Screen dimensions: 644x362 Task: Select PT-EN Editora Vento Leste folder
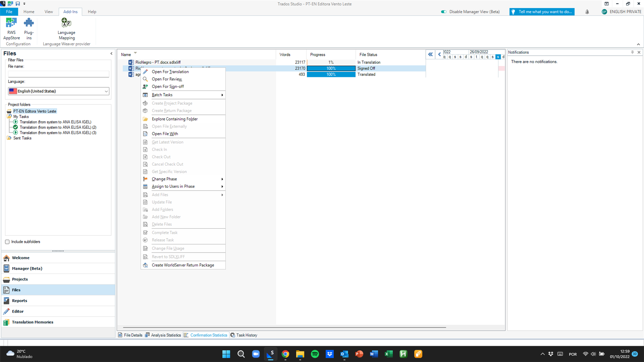(35, 111)
